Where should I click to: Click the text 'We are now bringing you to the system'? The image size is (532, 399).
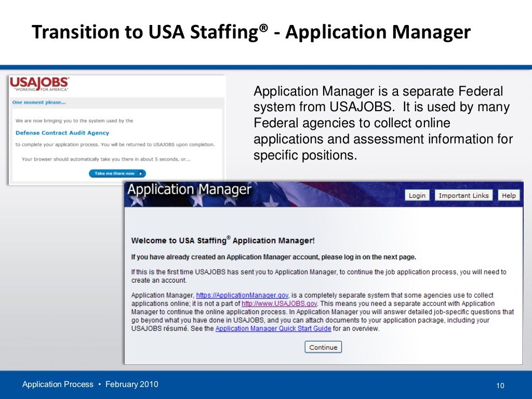coord(74,121)
